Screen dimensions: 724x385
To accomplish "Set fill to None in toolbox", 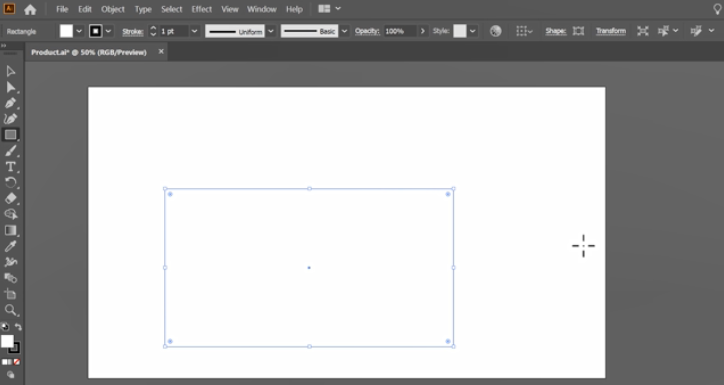I will [x=17, y=362].
